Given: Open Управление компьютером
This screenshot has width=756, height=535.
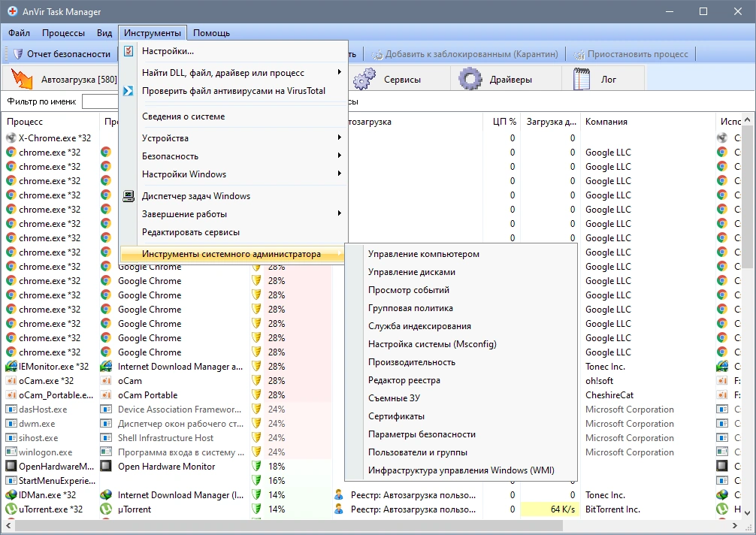Looking at the screenshot, I should [423, 254].
